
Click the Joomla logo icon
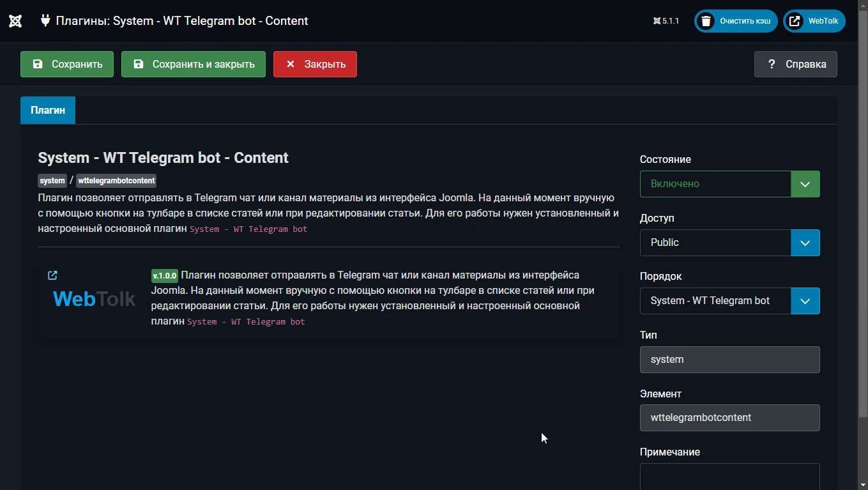point(15,21)
